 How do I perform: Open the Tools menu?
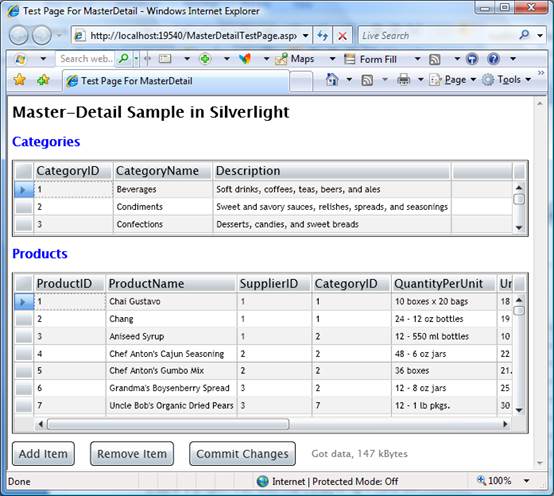pyautogui.click(x=507, y=80)
